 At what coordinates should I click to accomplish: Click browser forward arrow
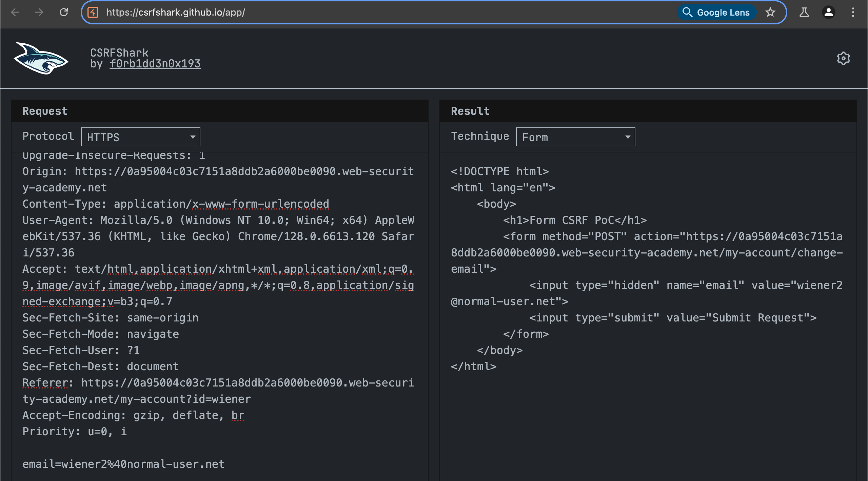click(x=39, y=13)
